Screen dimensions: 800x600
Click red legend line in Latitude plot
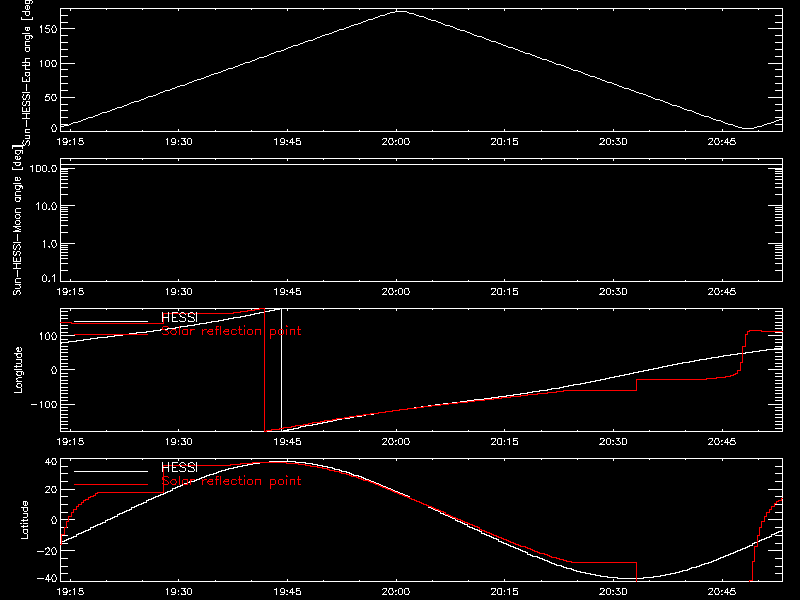point(111,484)
